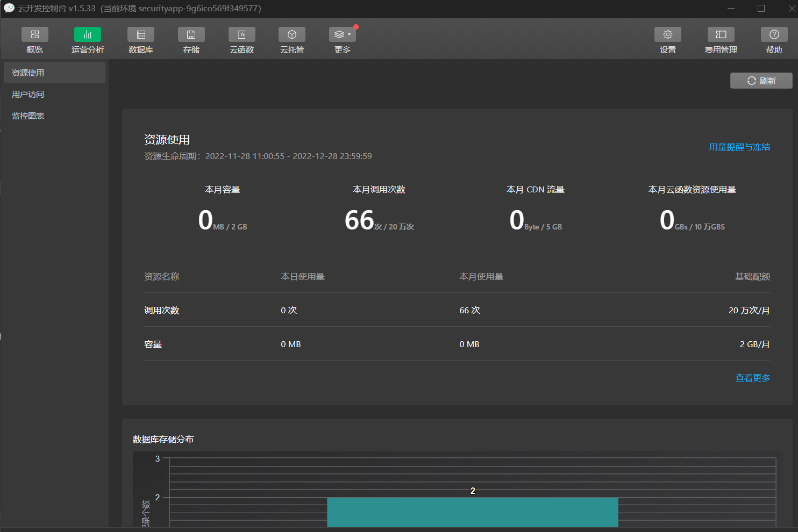This screenshot has width=798, height=532.
Task: Click the 刷新 refresh button
Action: pos(761,81)
